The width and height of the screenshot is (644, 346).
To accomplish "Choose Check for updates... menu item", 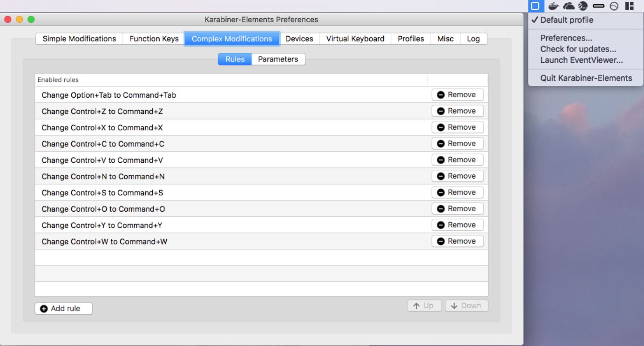I will [586, 49].
